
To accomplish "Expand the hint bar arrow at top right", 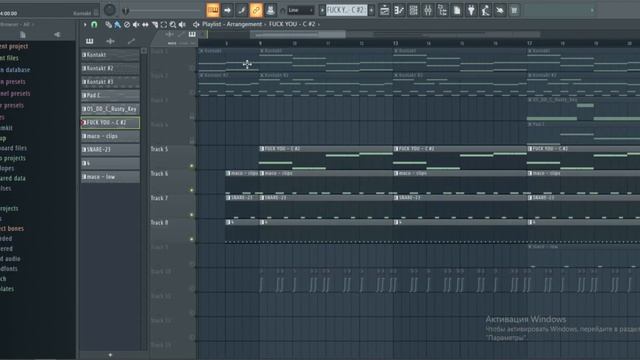I will click(x=592, y=10).
